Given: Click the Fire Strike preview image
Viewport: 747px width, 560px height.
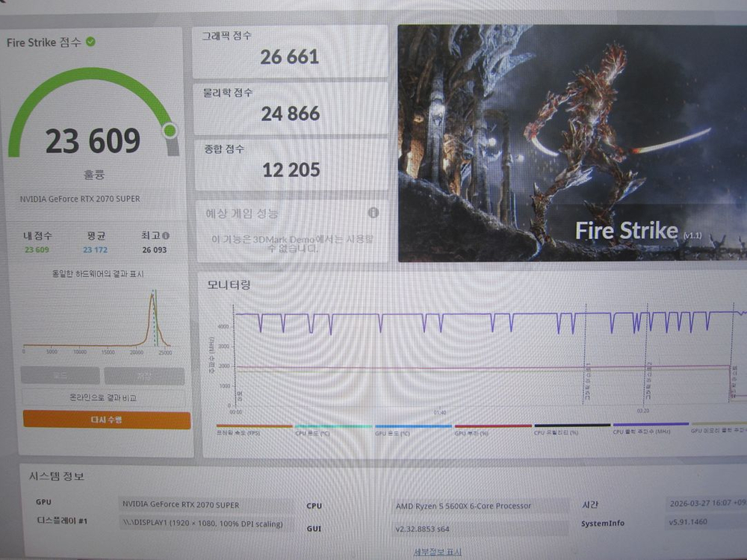Looking at the screenshot, I should tap(571, 143).
